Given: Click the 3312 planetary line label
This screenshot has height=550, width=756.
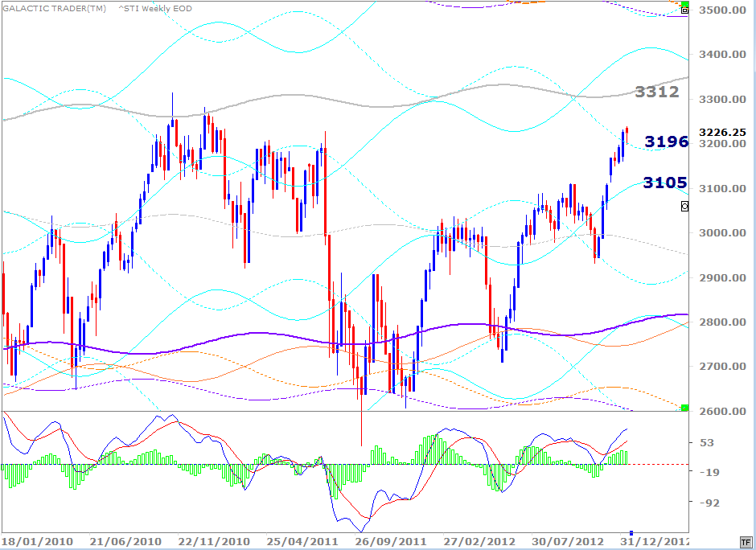Looking at the screenshot, I should coord(657,92).
